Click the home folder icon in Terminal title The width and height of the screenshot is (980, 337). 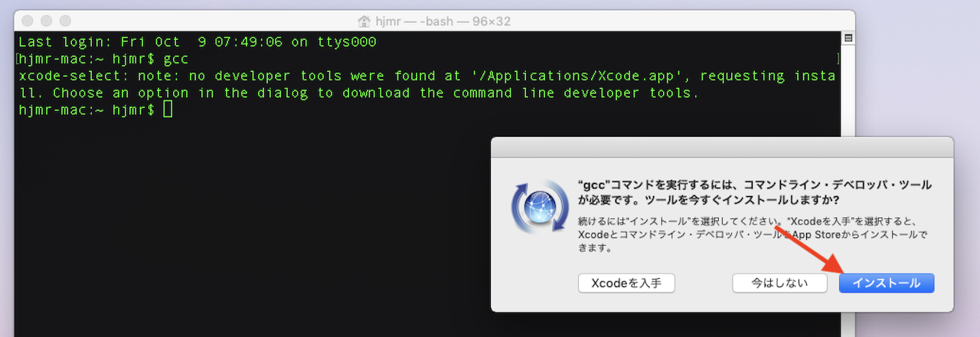(364, 21)
